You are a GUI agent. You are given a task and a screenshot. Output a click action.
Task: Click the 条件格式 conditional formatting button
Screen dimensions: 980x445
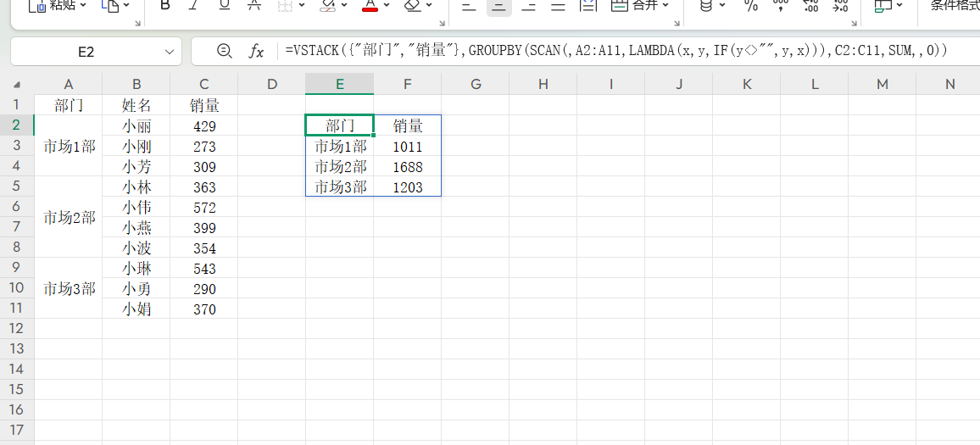954,6
